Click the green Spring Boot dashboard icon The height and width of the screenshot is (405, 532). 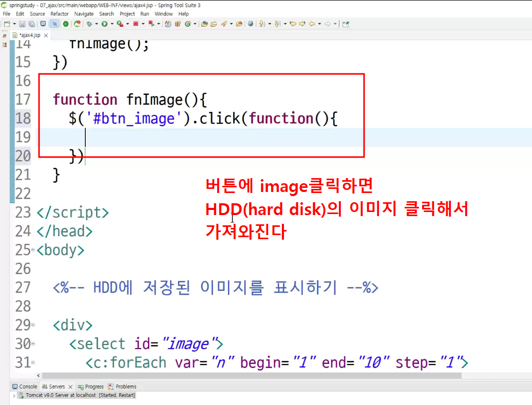pyautogui.click(x=66, y=24)
